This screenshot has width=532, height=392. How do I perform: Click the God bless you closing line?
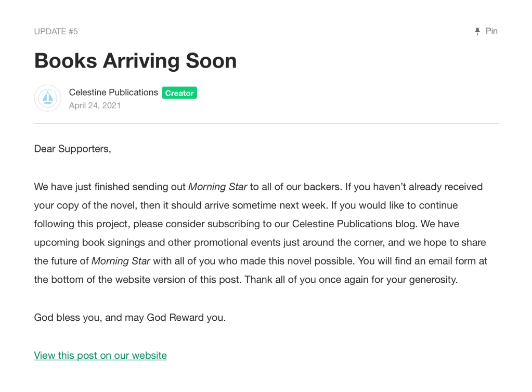point(130,317)
